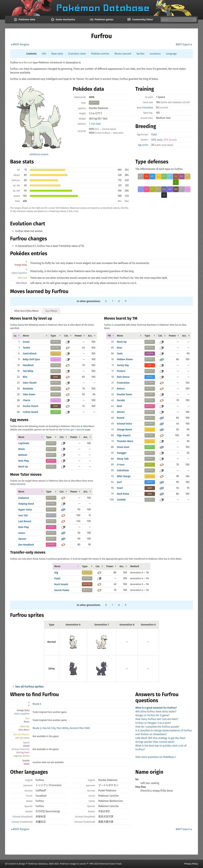Click the special category icon in the Hyper Voice row
The width and height of the screenshot is (203, 868).
[x=63, y=510]
